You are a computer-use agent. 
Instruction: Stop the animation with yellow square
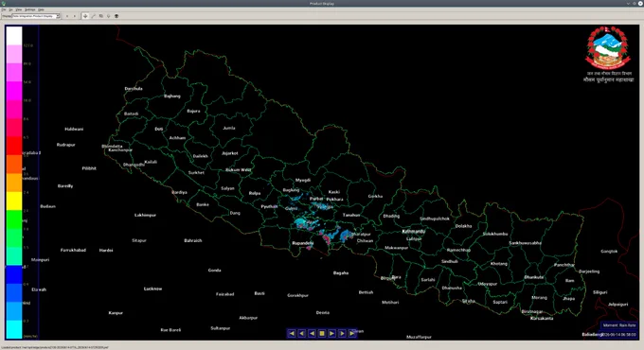coord(322,334)
